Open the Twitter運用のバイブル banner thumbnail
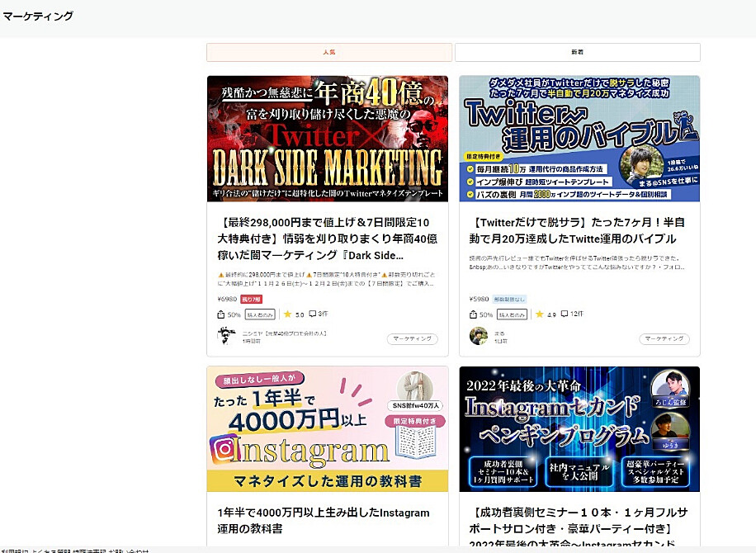This screenshot has height=553, width=756. 579,139
